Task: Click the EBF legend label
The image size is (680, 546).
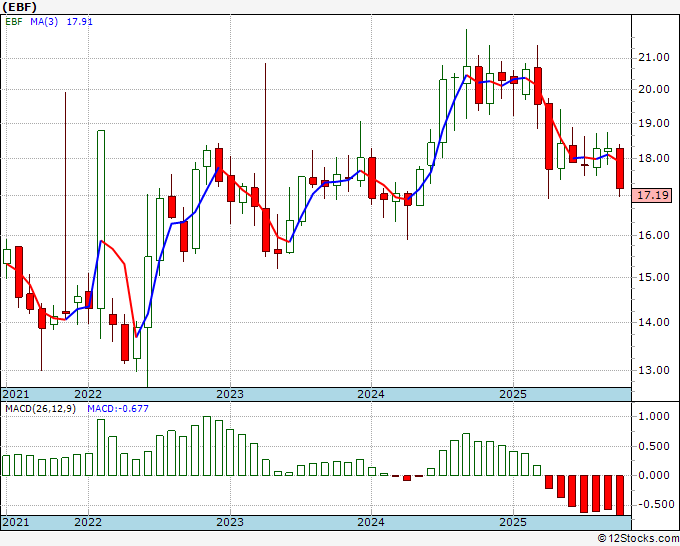Action: tap(14, 22)
